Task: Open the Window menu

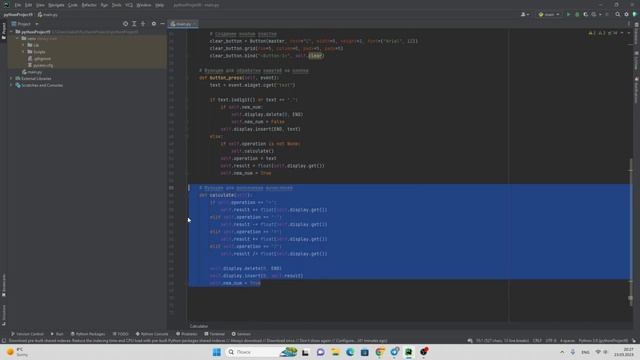Action: [144, 5]
